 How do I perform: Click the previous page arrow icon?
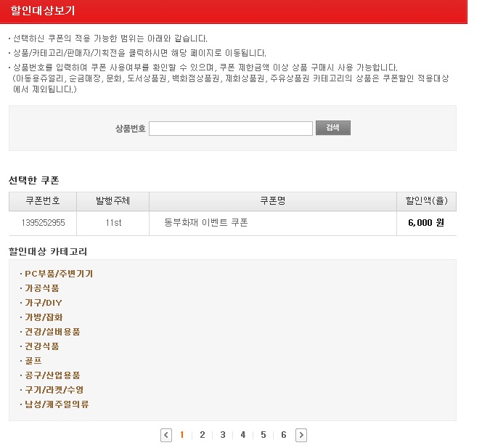166,435
